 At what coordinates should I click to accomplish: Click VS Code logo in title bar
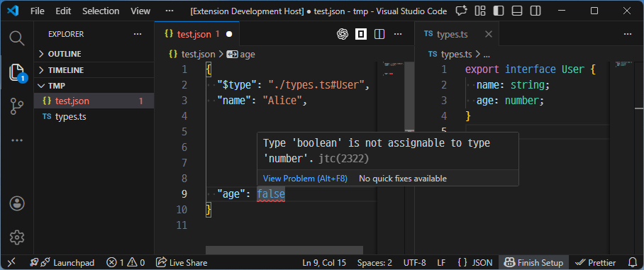pos(13,11)
